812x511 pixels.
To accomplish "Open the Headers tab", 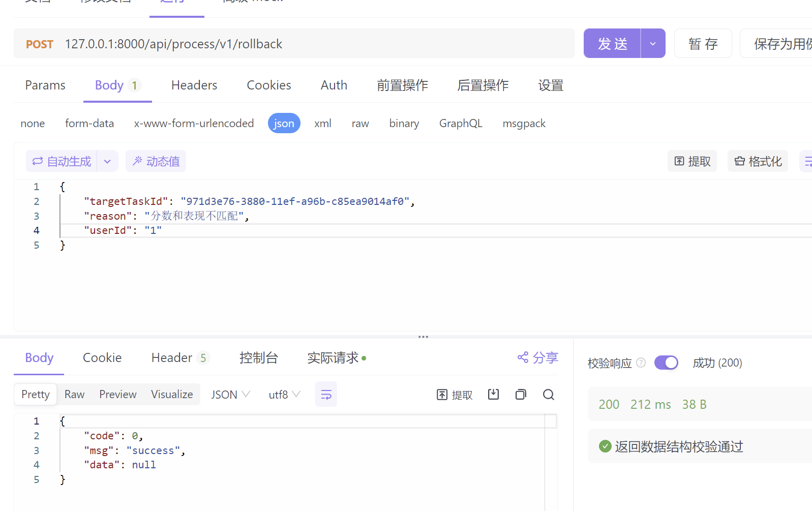I will point(194,85).
